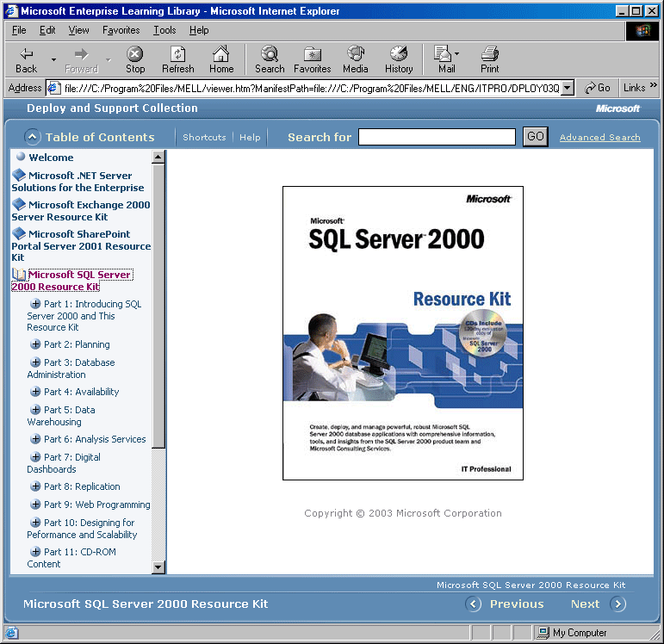Expand Part 8: Replication node

(35, 486)
